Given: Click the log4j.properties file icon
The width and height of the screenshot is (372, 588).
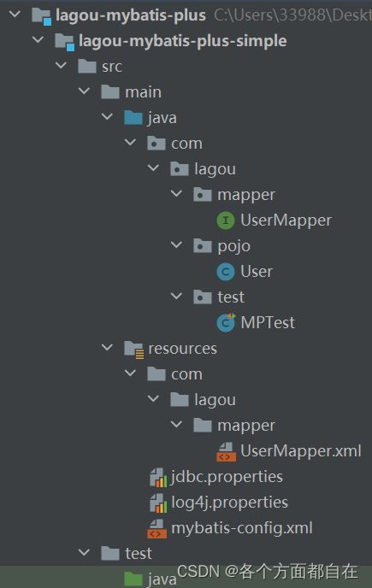Looking at the screenshot, I should click(x=157, y=503).
